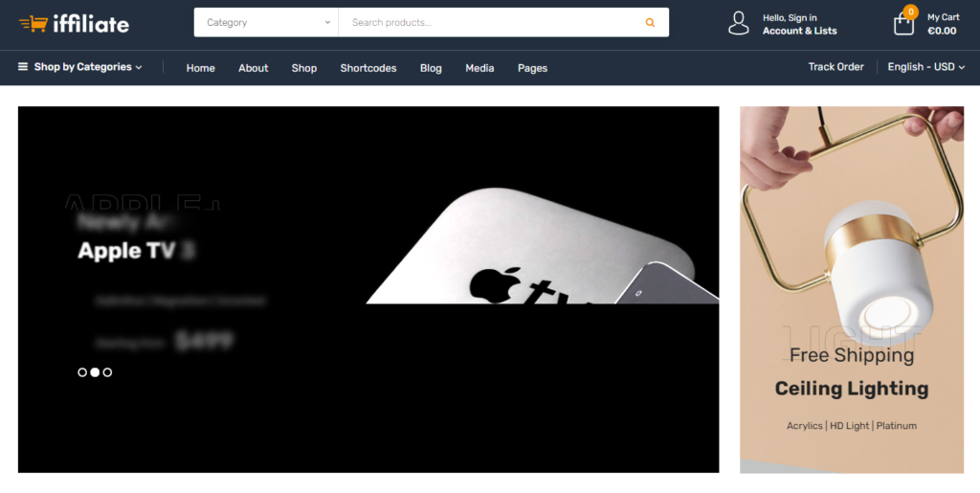Screen dimensions: 980x493
Task: Open the Shortcodes menu
Action: 368,68
